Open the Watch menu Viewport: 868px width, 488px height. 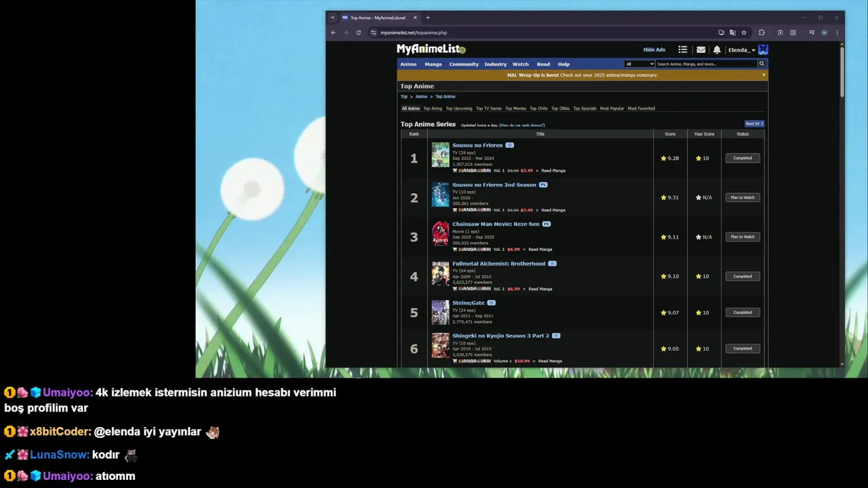(521, 64)
